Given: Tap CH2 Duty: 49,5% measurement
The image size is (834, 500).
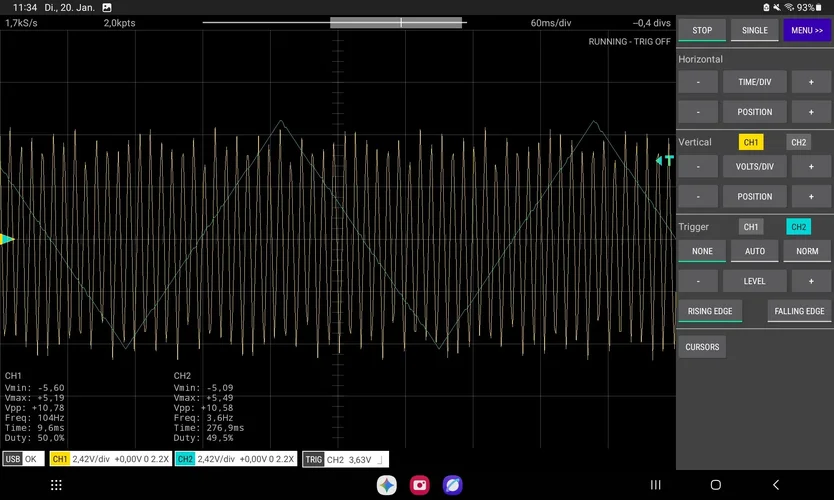Looking at the screenshot, I should [x=203, y=438].
